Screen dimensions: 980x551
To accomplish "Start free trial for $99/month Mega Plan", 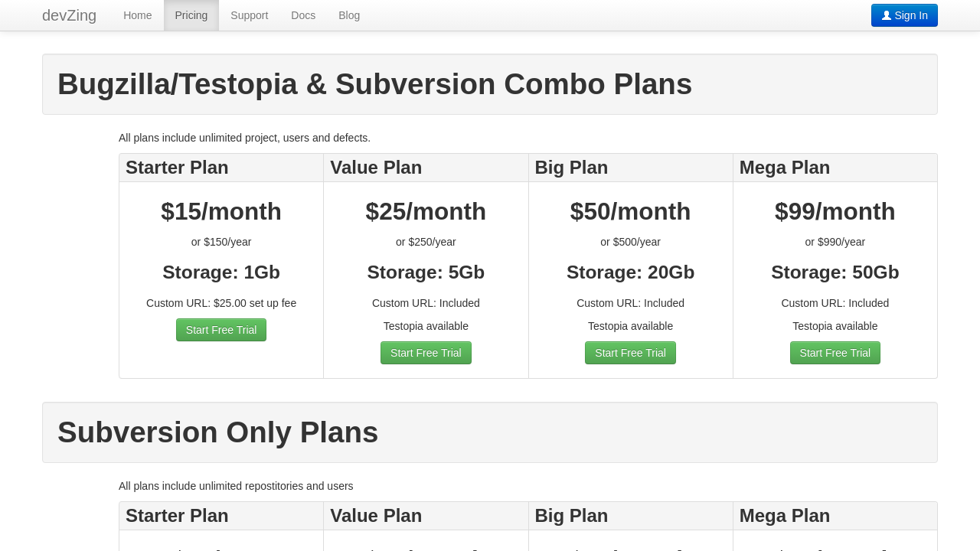I will pyautogui.click(x=835, y=353).
